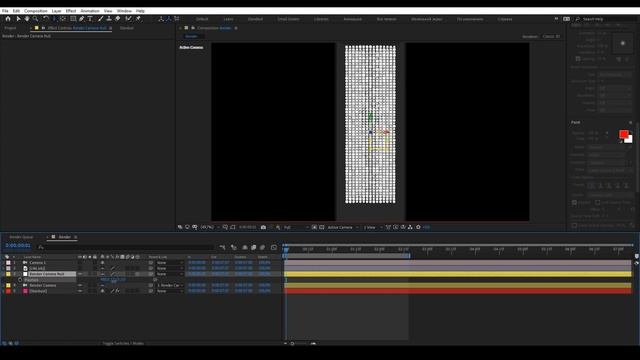The height and width of the screenshot is (360, 640).
Task: Select the Pen tool
Action: pos(82,19)
